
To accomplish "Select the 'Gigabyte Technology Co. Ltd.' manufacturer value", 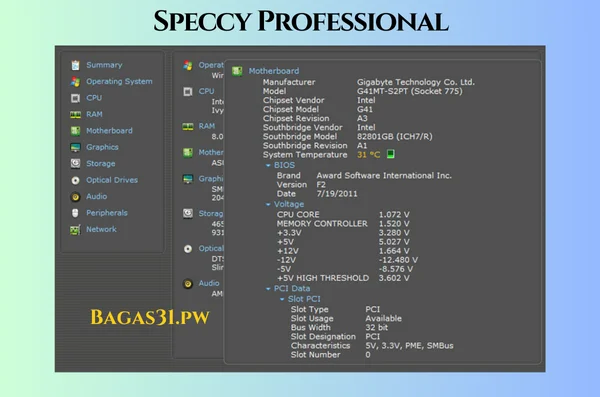I will click(416, 82).
